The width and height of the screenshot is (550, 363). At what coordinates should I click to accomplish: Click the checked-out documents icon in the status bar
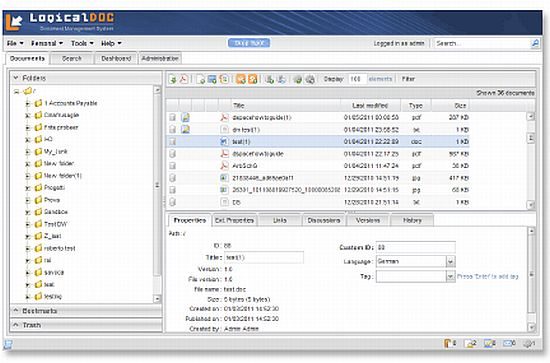(x=468, y=344)
